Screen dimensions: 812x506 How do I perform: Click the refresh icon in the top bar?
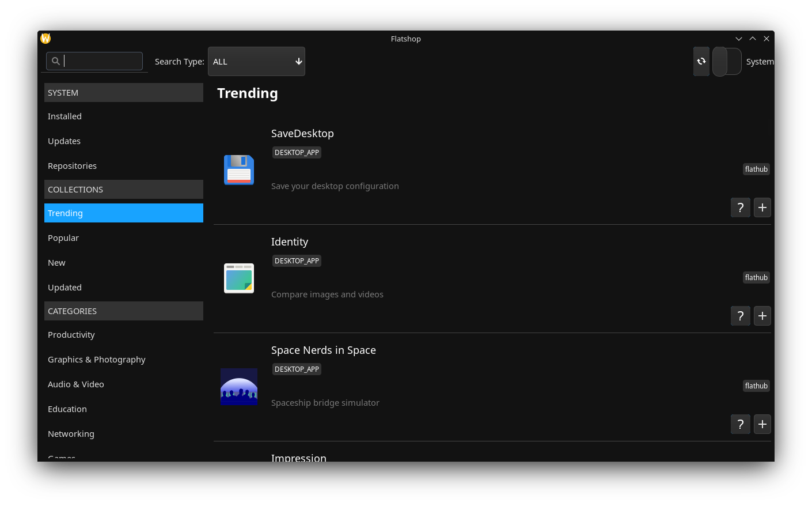pyautogui.click(x=701, y=61)
